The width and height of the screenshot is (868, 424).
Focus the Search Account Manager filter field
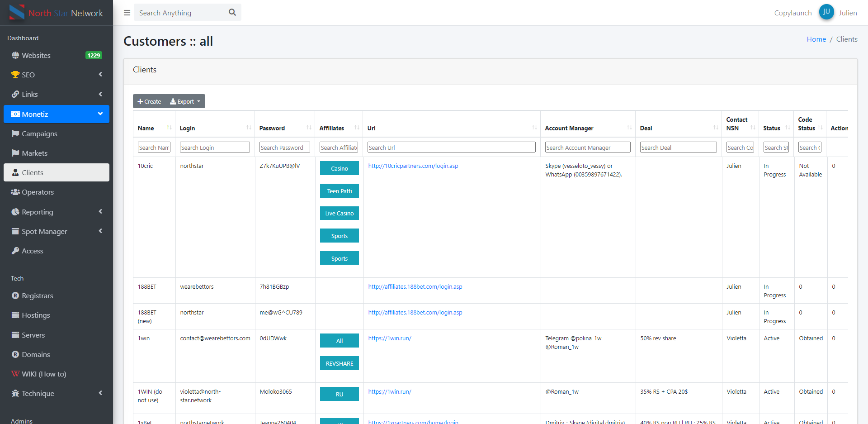click(x=587, y=148)
